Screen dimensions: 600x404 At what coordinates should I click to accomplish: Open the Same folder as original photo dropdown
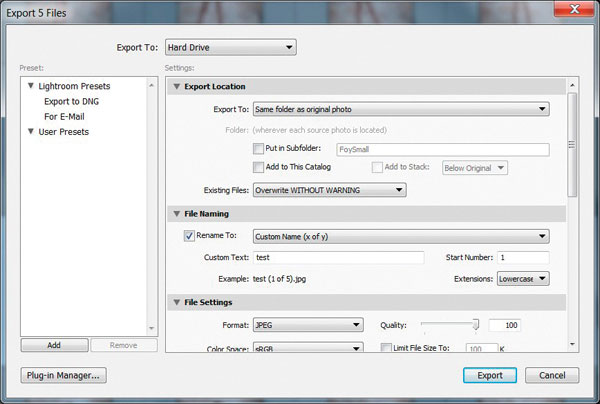[x=401, y=109]
